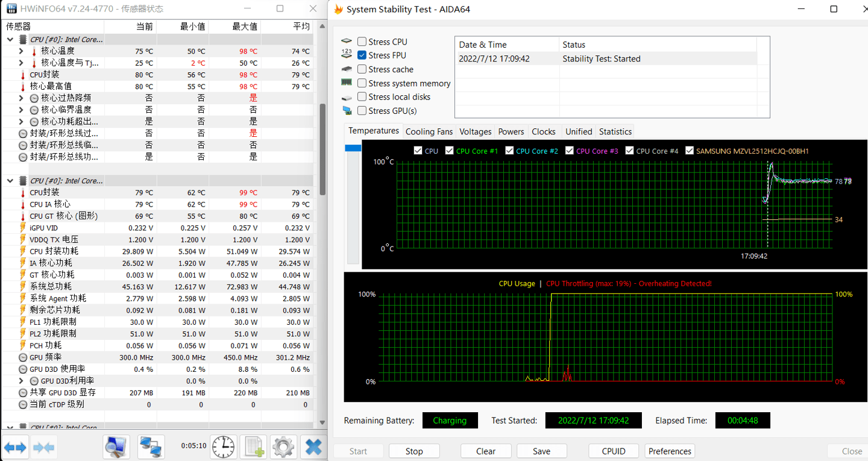
Task: Click thermometer icon beside CPU IA 核心
Action: [x=23, y=204]
